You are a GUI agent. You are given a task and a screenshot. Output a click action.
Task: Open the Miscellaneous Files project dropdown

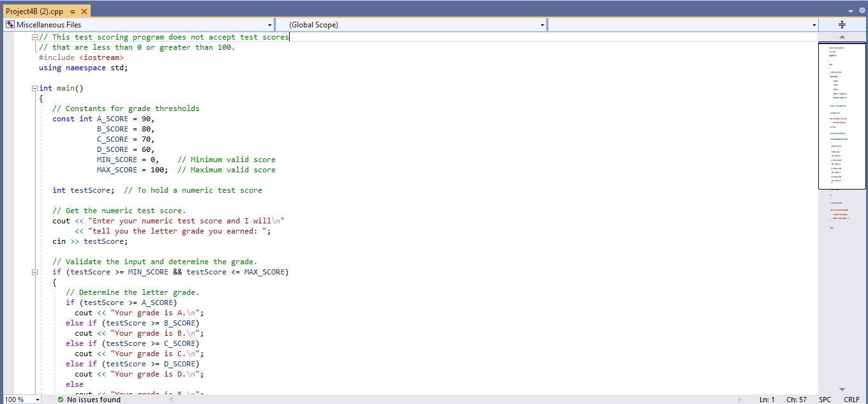(x=270, y=24)
